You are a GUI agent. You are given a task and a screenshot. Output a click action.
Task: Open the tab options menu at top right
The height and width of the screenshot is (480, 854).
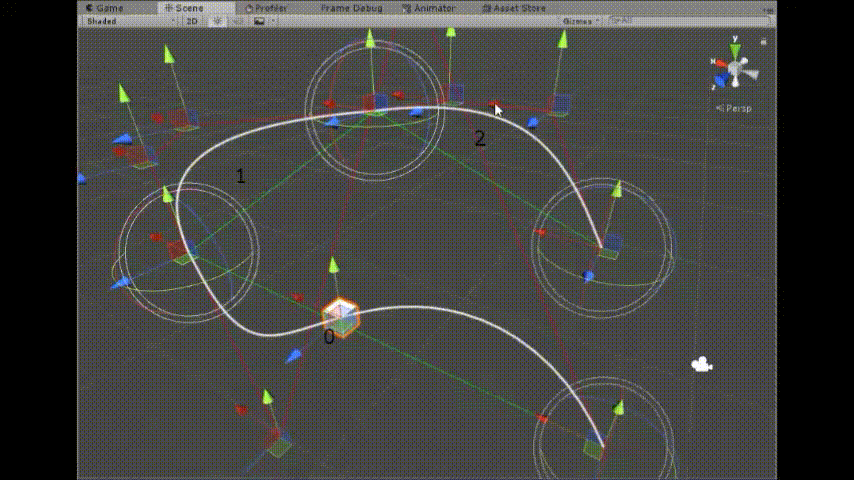768,9
